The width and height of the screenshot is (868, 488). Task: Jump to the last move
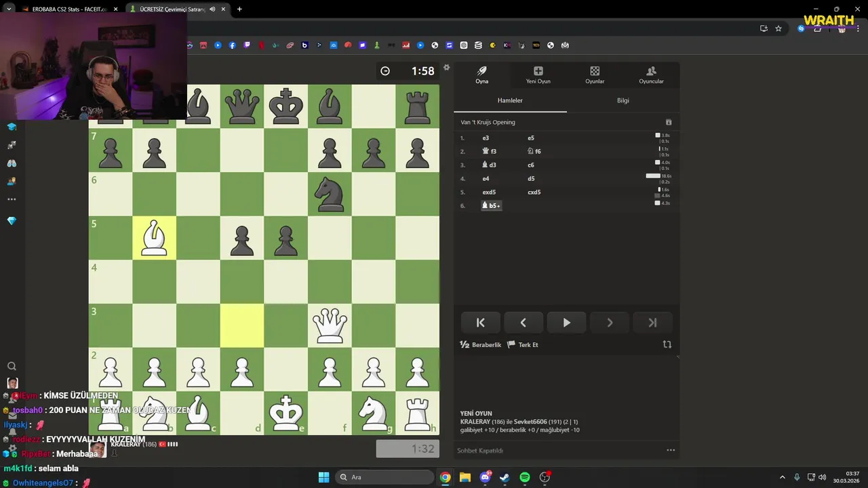pos(652,323)
